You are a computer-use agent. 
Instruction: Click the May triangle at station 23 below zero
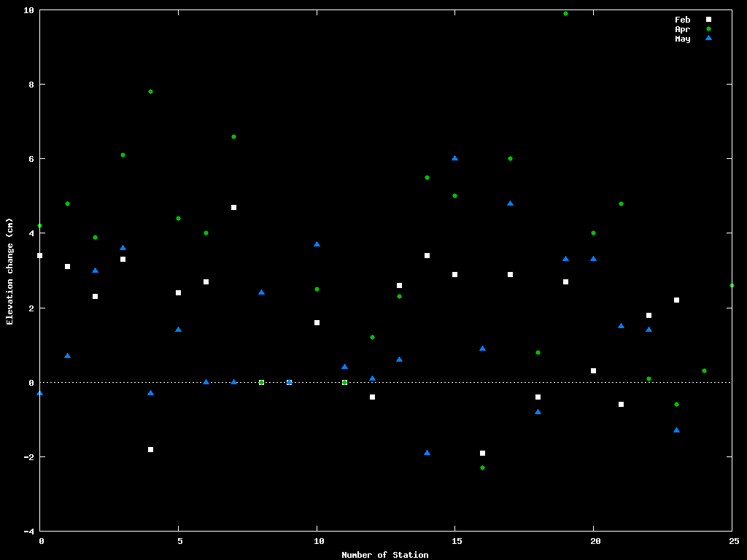tap(676, 430)
